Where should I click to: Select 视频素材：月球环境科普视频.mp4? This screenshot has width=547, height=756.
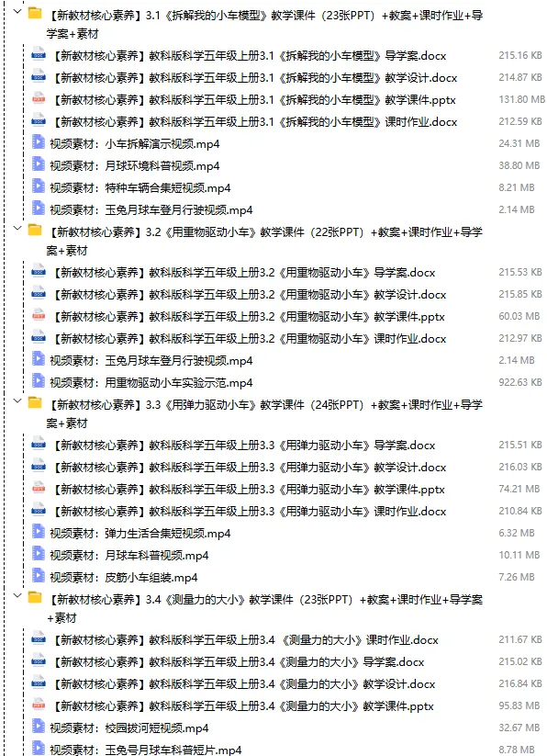pyautogui.click(x=135, y=166)
